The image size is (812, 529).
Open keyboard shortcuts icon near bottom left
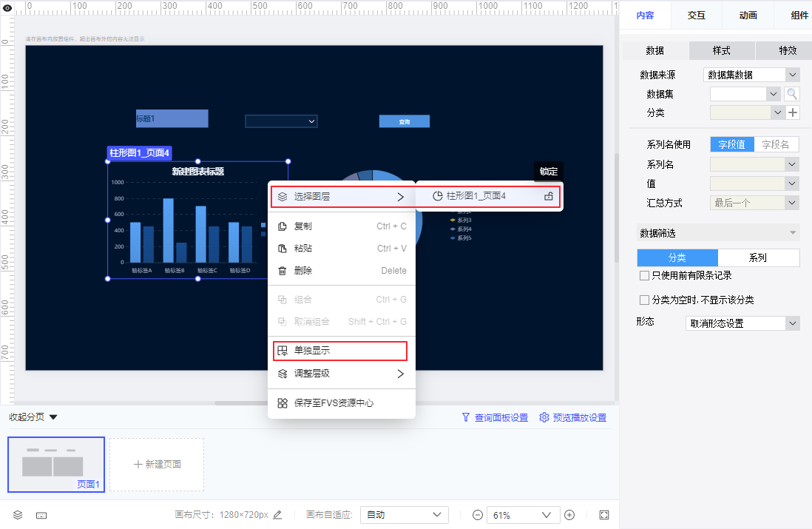[x=41, y=515]
